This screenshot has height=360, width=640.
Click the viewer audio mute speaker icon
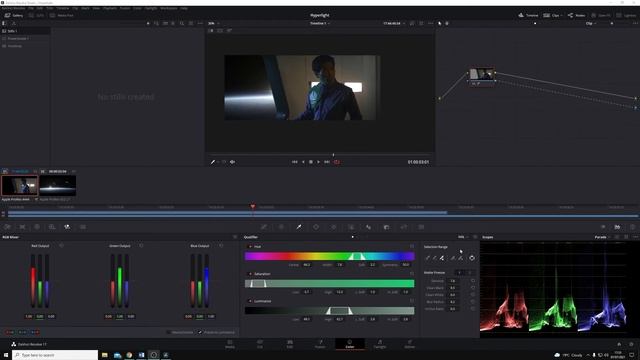point(232,162)
